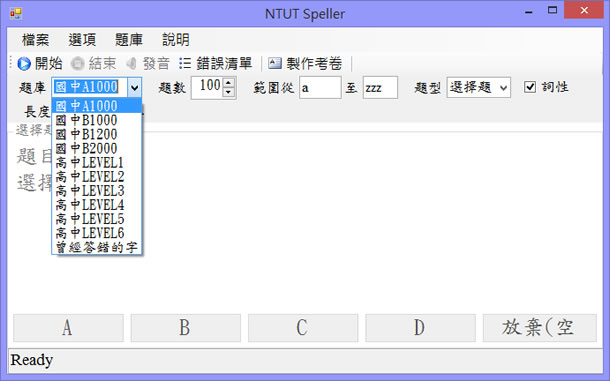
Task: Click the 結束 (End) stop icon
Action: click(x=77, y=63)
